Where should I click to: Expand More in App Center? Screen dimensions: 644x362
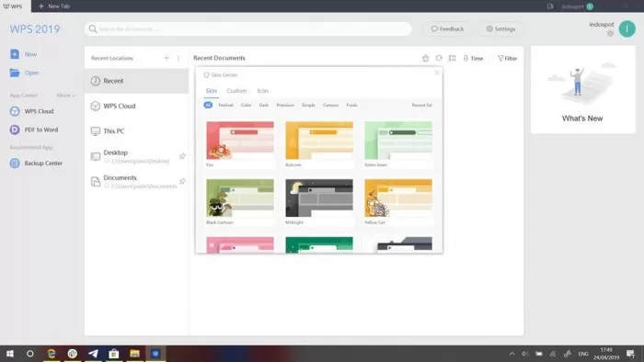(65, 96)
